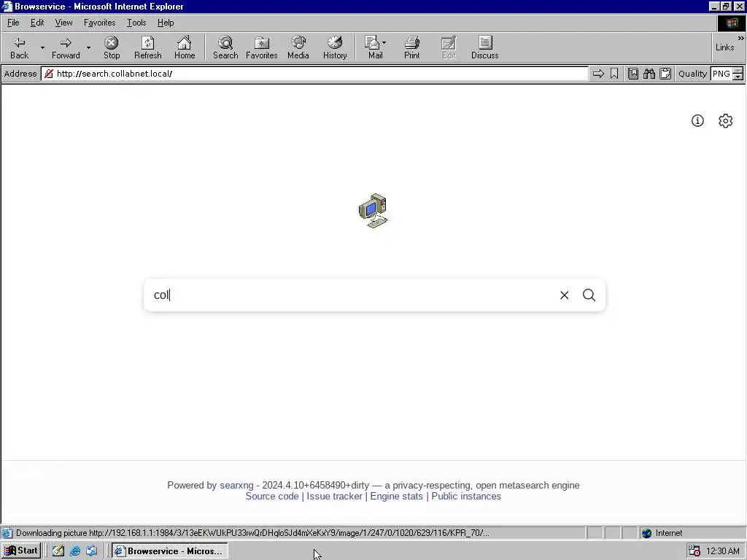
Task: Click the Outlook Express quick launch icon
Action: point(91,551)
